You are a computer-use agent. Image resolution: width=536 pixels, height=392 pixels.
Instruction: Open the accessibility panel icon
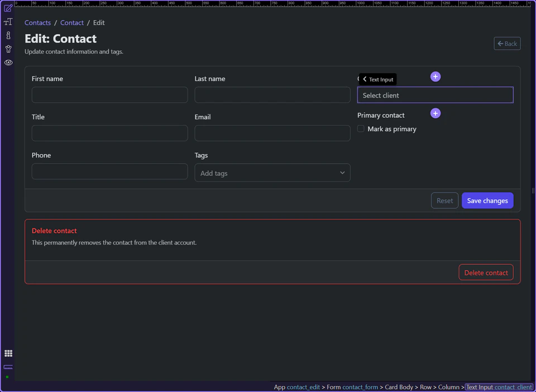[x=8, y=49]
